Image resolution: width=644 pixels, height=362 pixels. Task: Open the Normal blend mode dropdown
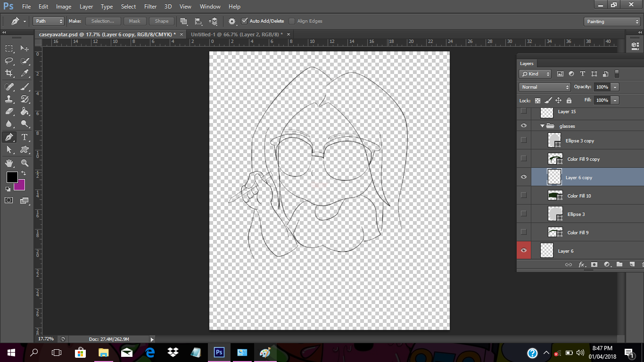(545, 87)
